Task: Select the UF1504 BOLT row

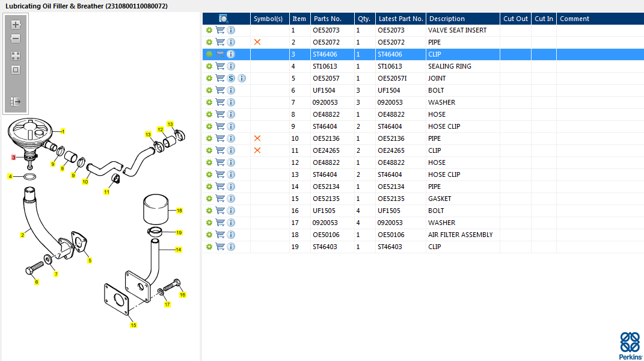Action: tap(423, 90)
